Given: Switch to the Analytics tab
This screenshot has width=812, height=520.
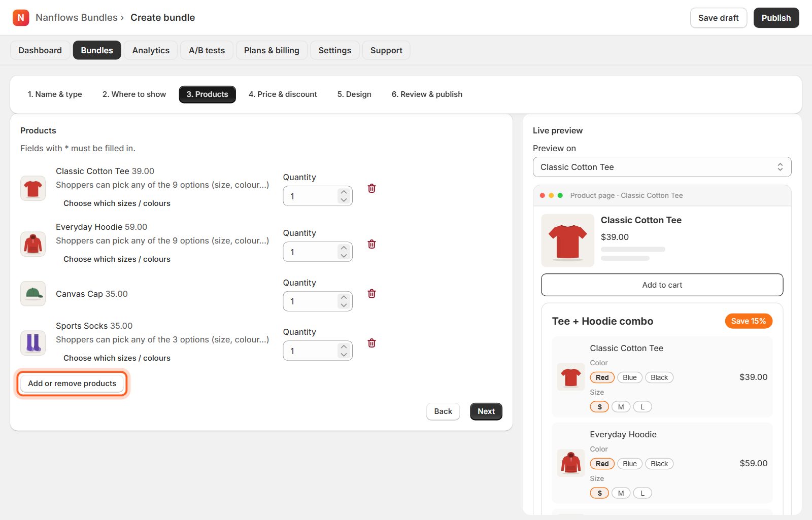Looking at the screenshot, I should [151, 50].
